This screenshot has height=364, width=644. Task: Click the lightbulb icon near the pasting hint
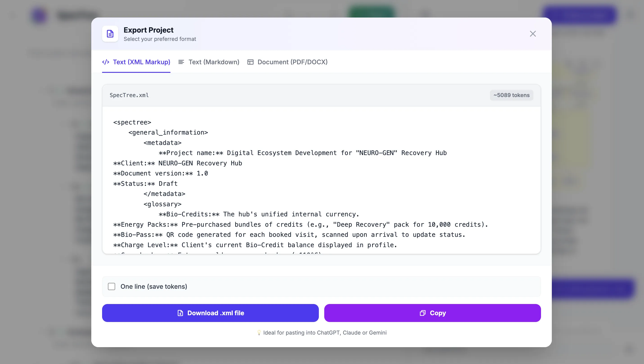click(259, 333)
